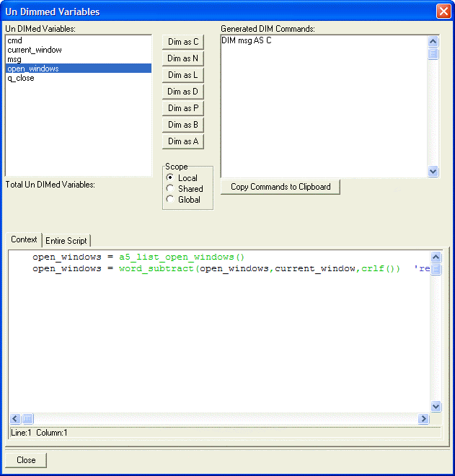
Task: Close the Un Dimmed Variables window
Action: coord(443,12)
